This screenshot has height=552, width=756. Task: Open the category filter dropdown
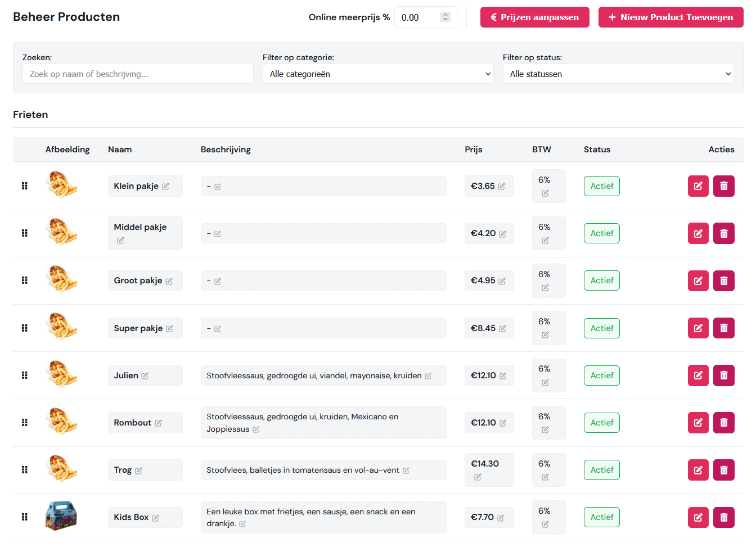(378, 74)
